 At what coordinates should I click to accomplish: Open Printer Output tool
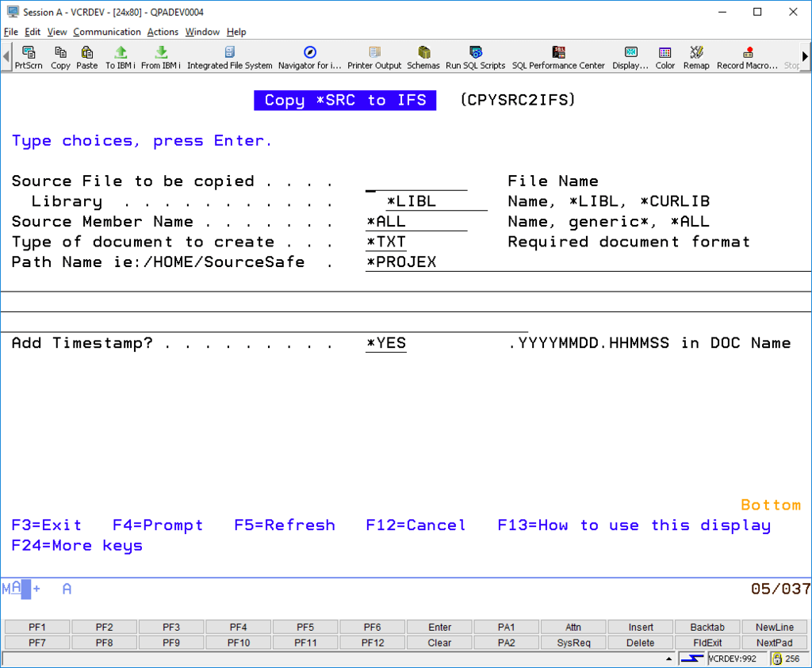[x=374, y=57]
